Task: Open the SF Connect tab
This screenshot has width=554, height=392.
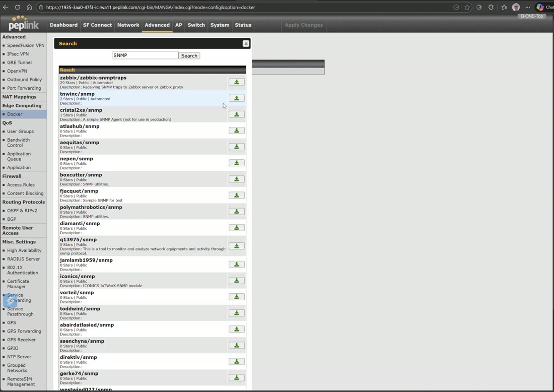Action: [97, 25]
